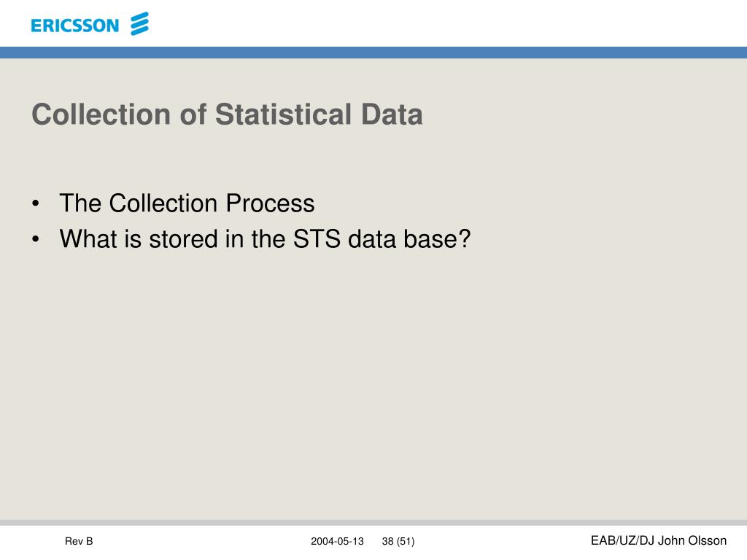Select the STS data base question line
The image size is (747, 560).
265,238
